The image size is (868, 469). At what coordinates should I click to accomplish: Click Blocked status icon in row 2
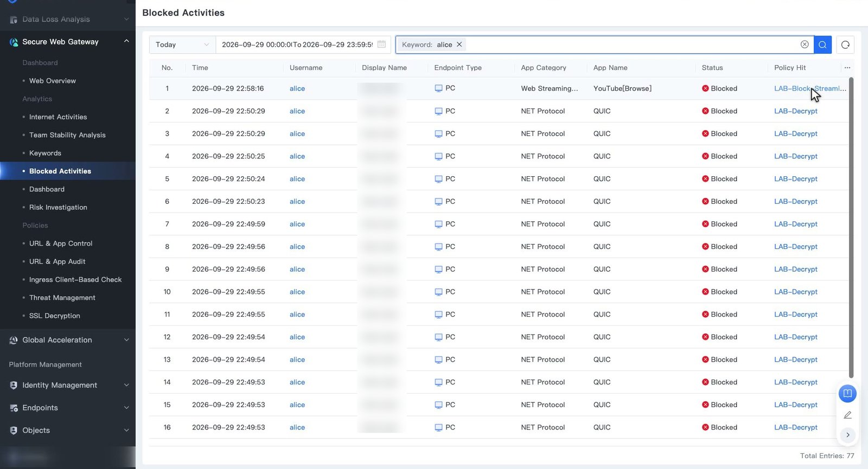705,111
